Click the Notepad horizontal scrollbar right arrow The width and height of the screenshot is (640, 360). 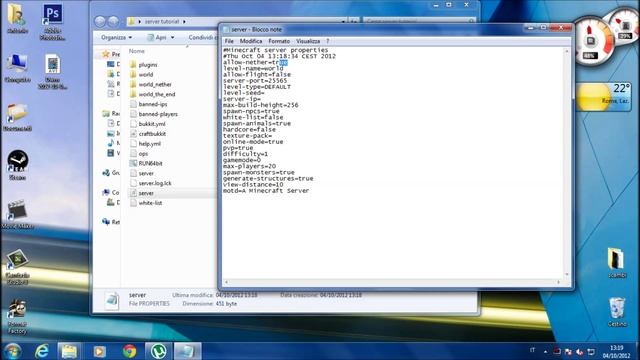(559, 282)
